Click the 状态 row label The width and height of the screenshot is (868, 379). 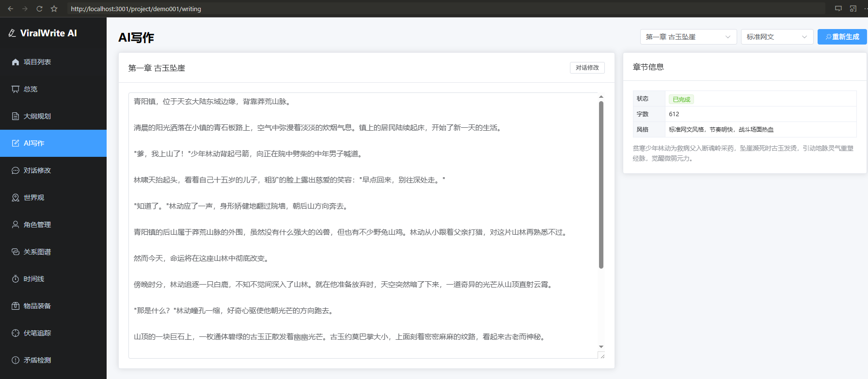(643, 99)
